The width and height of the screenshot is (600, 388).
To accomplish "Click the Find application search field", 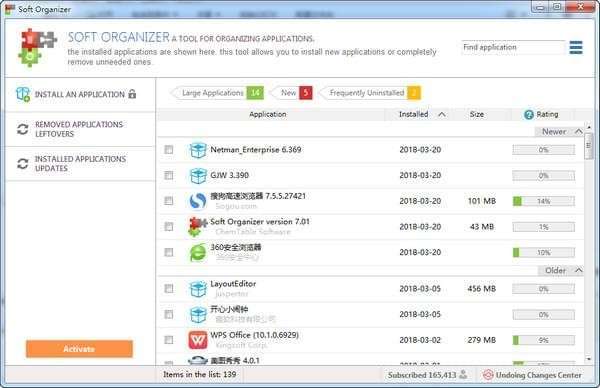I will tap(513, 47).
